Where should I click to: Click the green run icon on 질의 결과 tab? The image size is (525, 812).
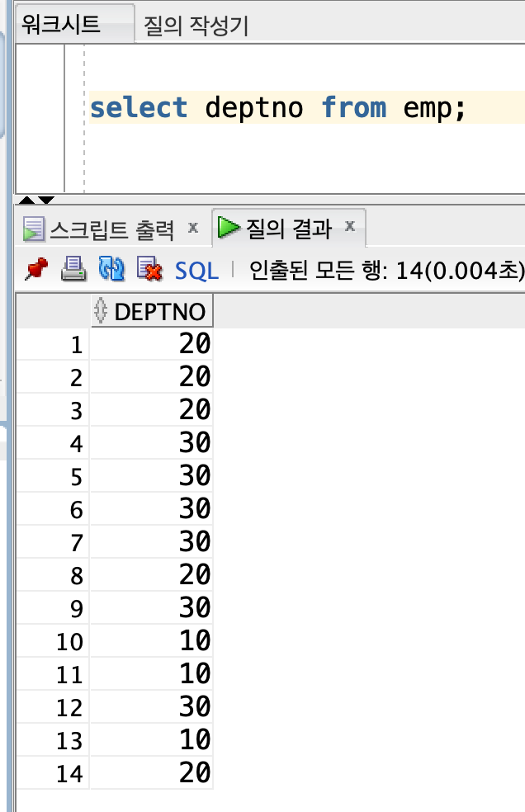point(229,227)
